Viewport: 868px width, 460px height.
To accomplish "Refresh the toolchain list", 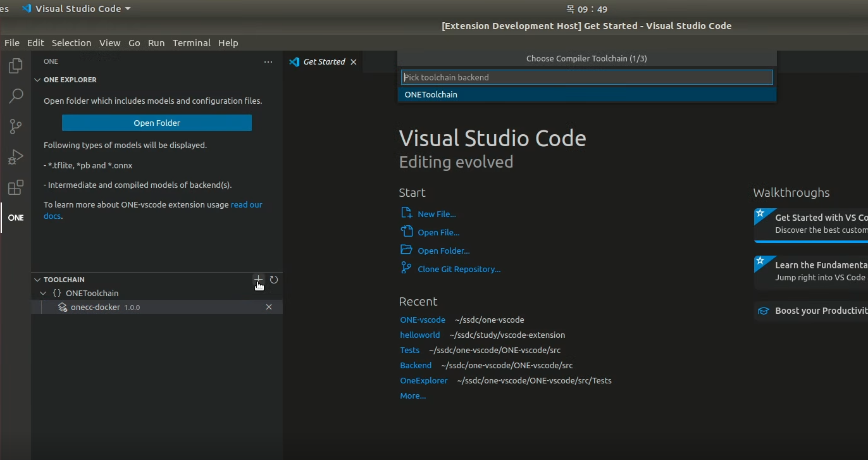I will (x=273, y=280).
